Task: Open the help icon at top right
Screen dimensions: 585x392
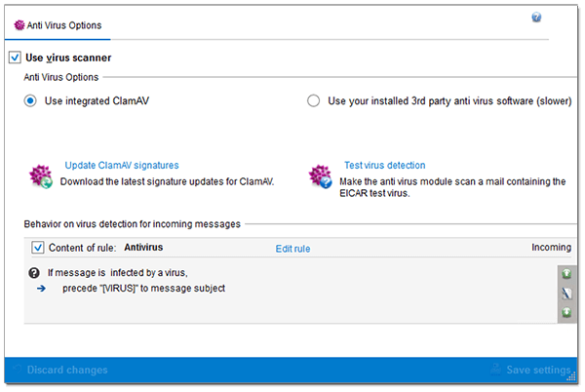Action: (536, 18)
